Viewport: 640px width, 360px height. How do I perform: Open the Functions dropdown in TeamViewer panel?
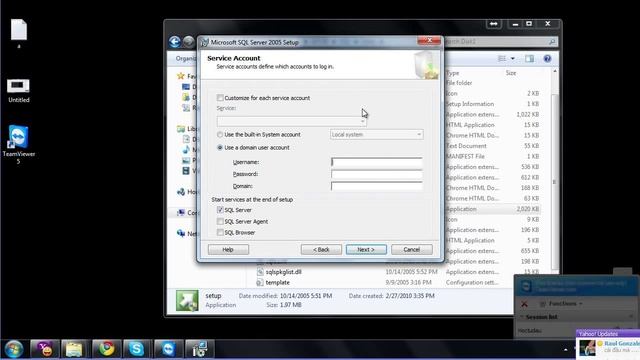click(562, 304)
